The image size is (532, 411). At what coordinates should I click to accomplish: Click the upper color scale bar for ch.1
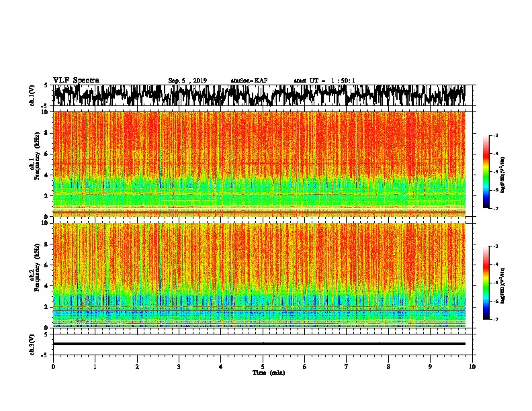486,172
